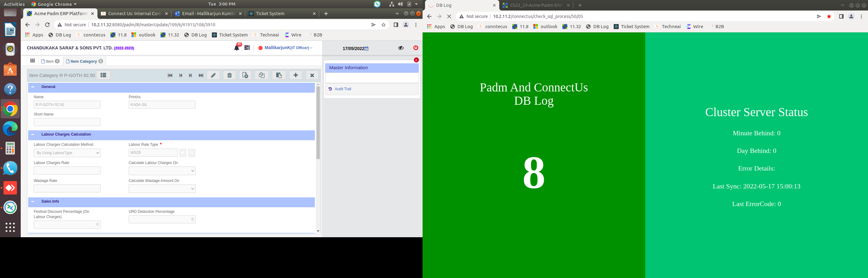The image size is (868, 278).
Task: Switch to the Connect Us: Internal Com browser tab
Action: click(135, 14)
